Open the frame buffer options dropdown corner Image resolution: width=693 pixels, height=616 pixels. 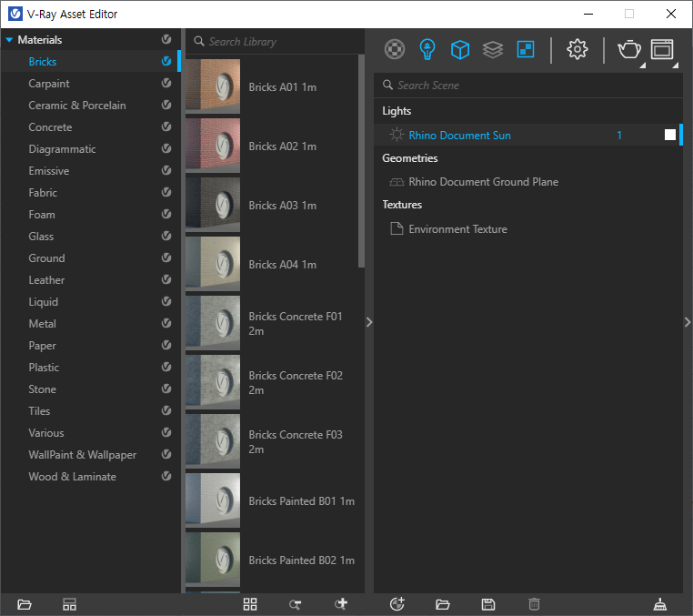(x=676, y=66)
